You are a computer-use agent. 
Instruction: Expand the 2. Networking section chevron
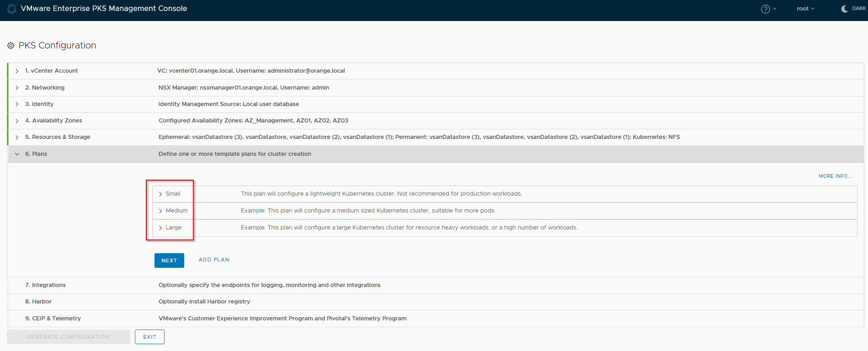coord(17,88)
